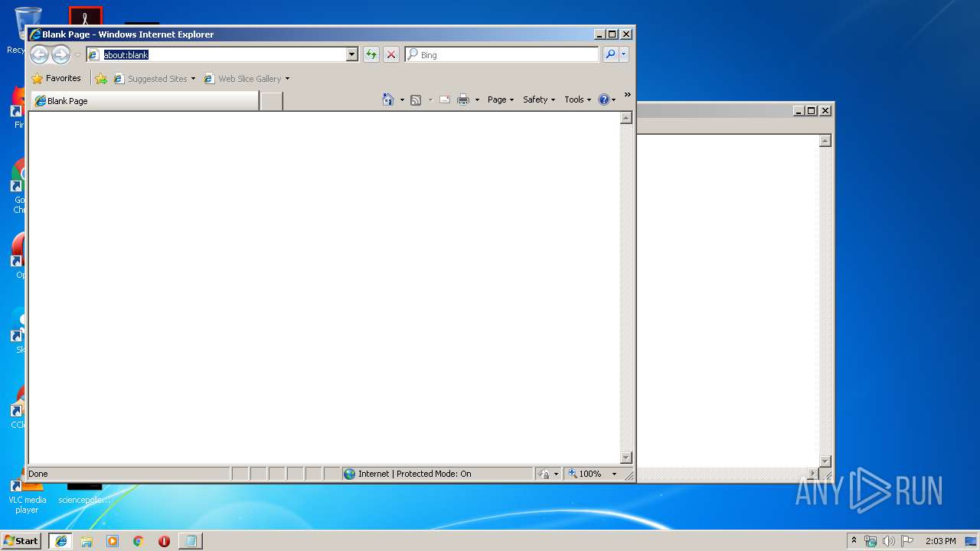980x551 pixels.
Task: Click the red Stop loading button
Action: pos(391,54)
